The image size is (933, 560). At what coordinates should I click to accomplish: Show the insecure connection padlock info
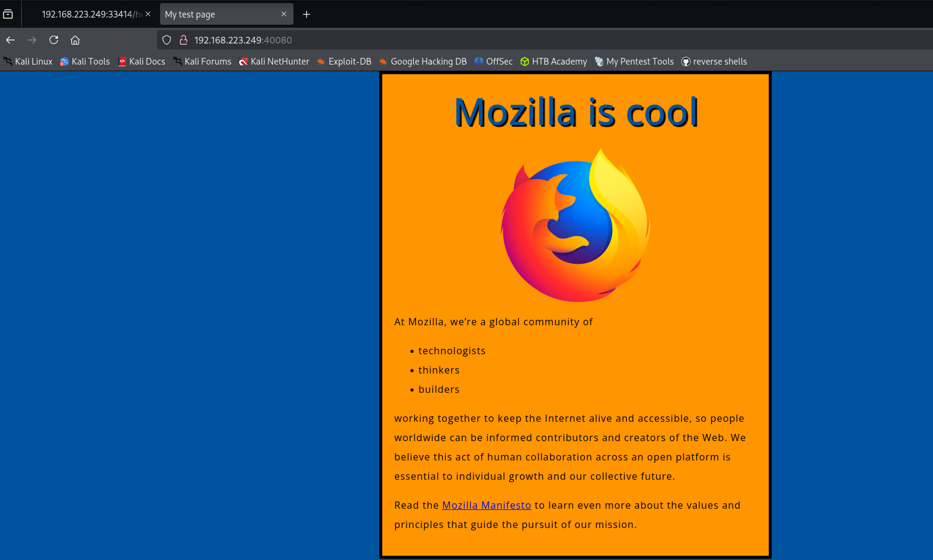pos(184,40)
